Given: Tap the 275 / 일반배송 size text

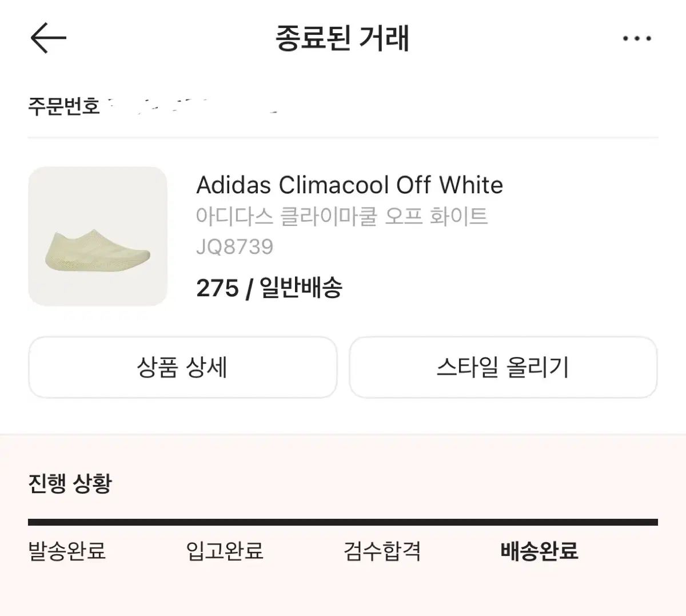Looking at the screenshot, I should [x=269, y=288].
